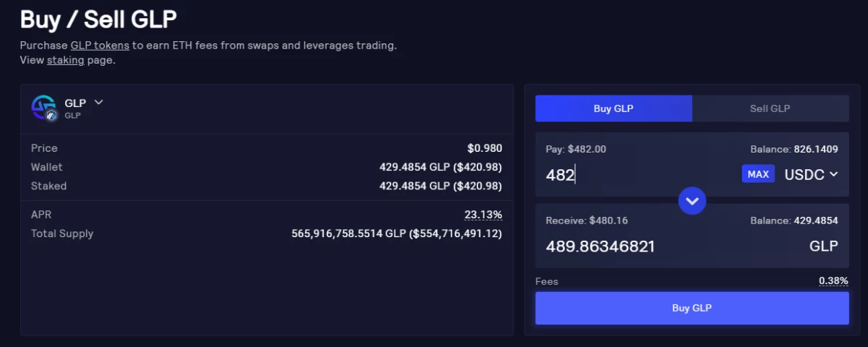The height and width of the screenshot is (347, 868).
Task: Click the Total Supply value
Action: click(397, 234)
